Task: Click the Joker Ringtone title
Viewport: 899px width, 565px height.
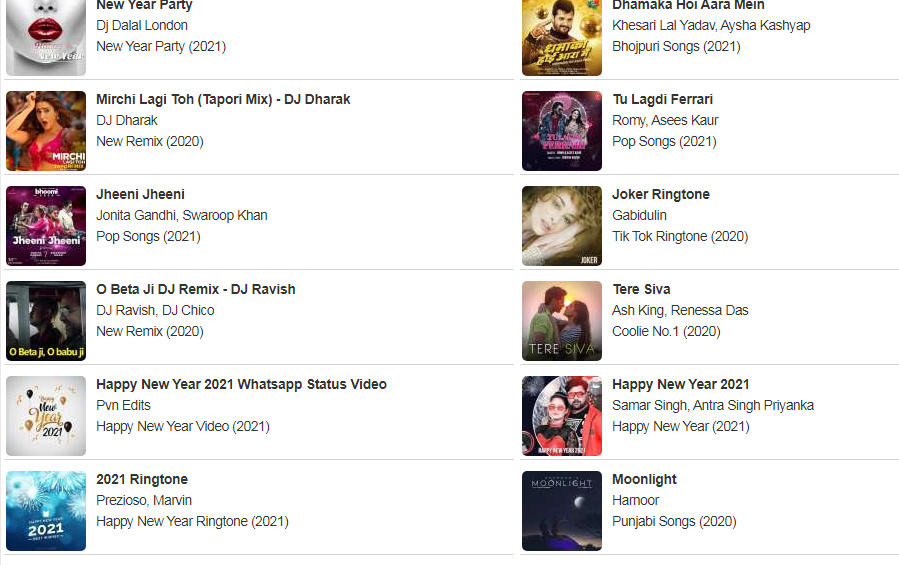Action: click(x=660, y=194)
